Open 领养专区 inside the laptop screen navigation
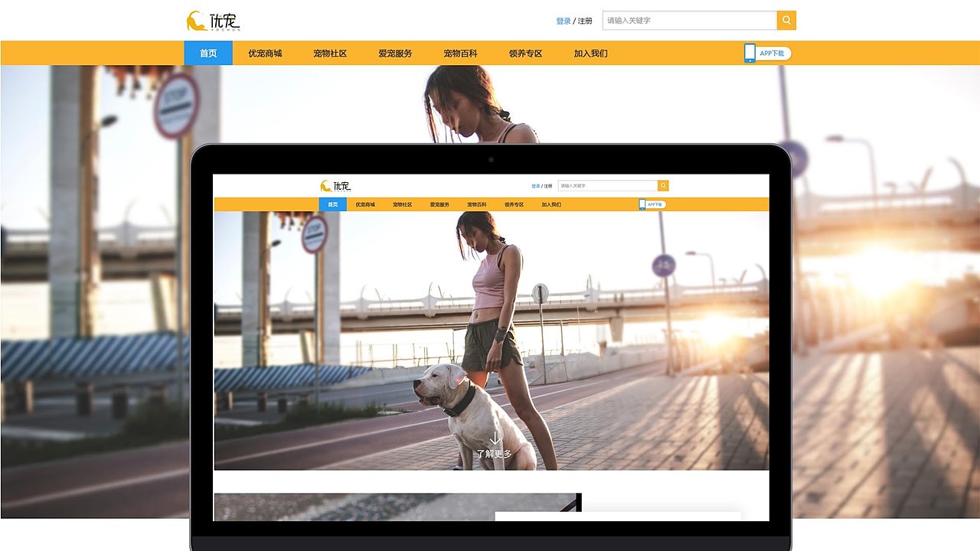This screenshot has width=980, height=551. point(514,205)
